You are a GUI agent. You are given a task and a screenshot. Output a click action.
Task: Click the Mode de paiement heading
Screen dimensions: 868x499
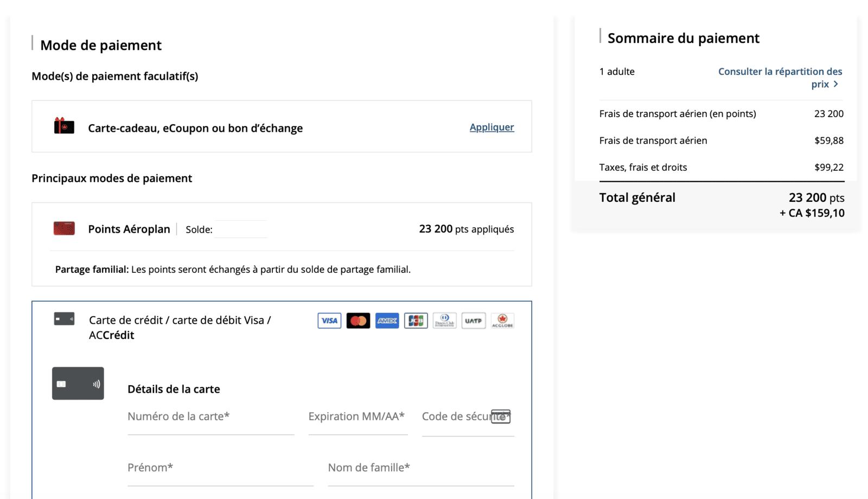coord(101,45)
